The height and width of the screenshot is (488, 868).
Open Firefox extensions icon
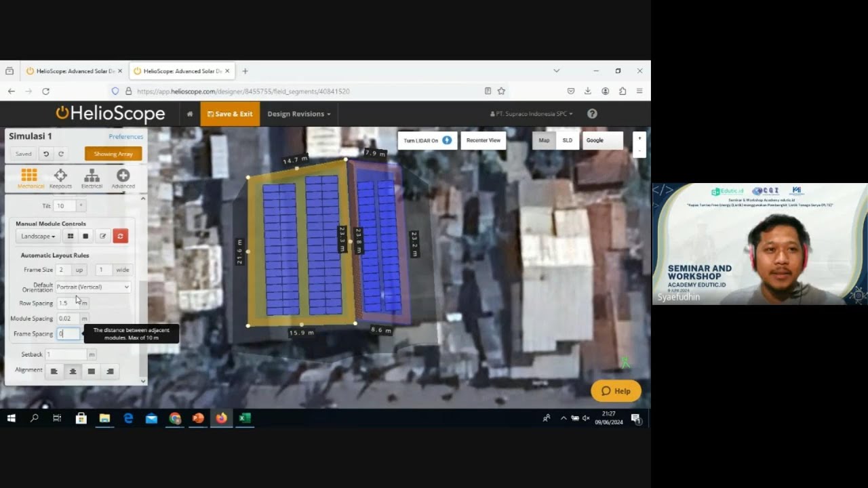623,91
